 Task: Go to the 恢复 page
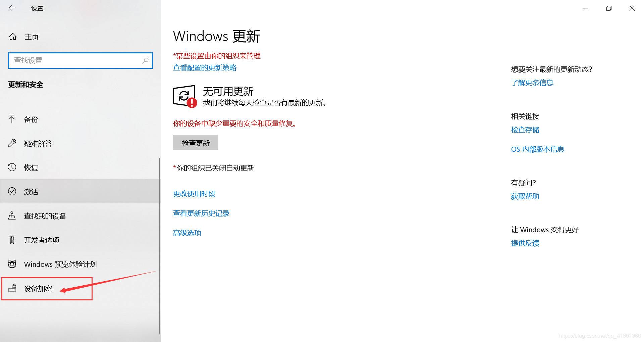click(x=80, y=167)
